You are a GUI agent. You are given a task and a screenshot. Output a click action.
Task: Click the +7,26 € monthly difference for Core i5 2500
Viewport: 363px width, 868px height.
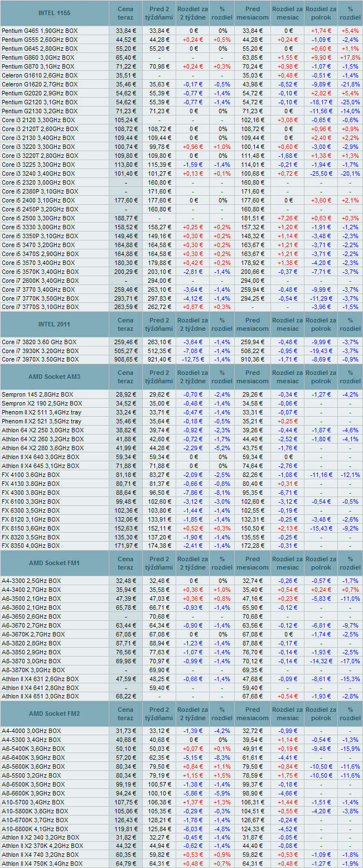[288, 218]
